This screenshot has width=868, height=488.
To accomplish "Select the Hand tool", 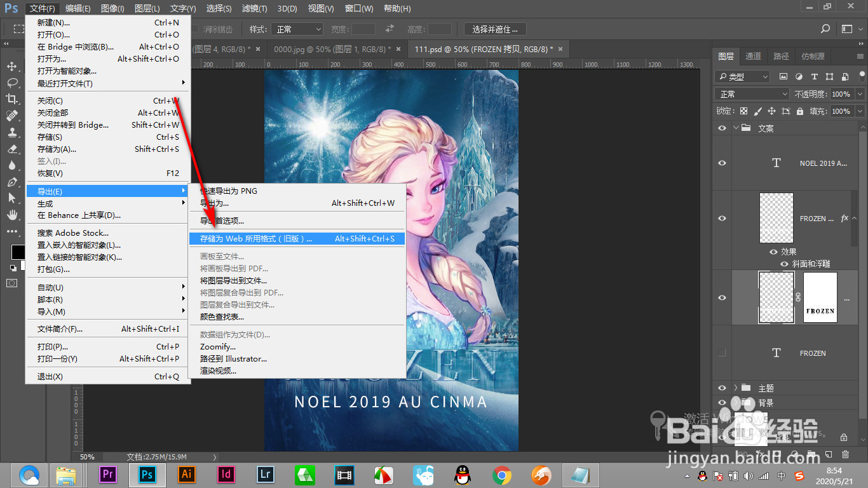I will click(x=12, y=215).
